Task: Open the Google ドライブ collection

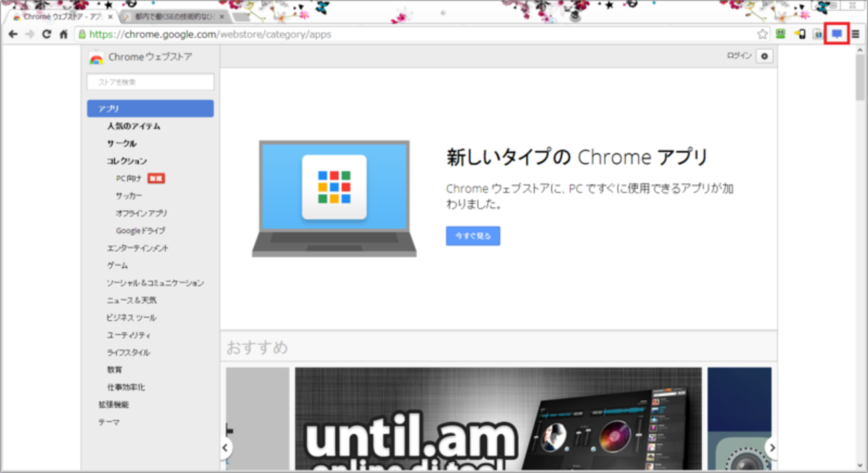Action: 140,230
